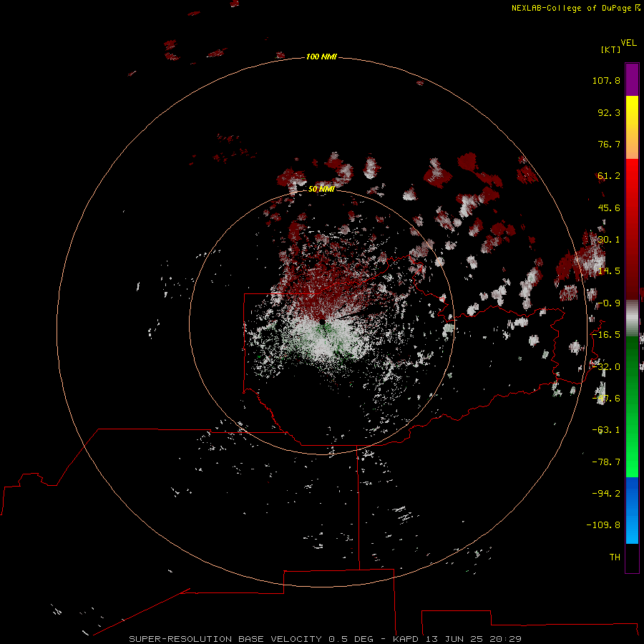This screenshot has height=644, width=644.
Task: Select the -63.1 velocity scale label
Action: point(606,430)
